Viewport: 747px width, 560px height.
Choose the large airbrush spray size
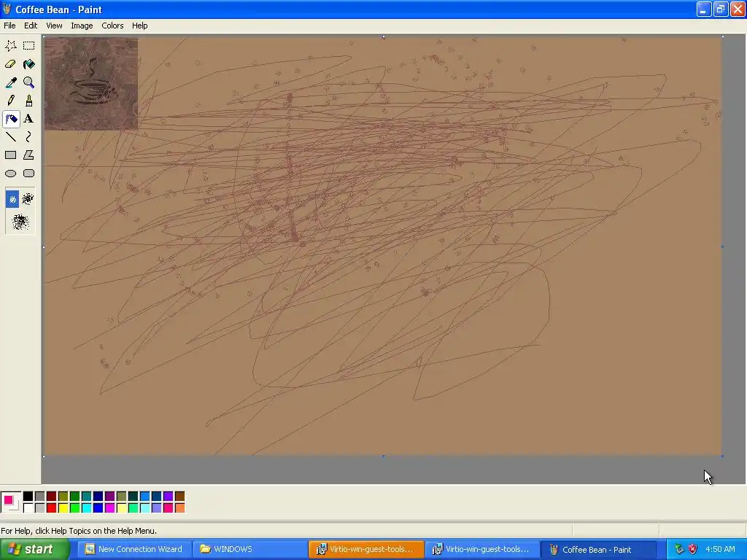[x=20, y=222]
